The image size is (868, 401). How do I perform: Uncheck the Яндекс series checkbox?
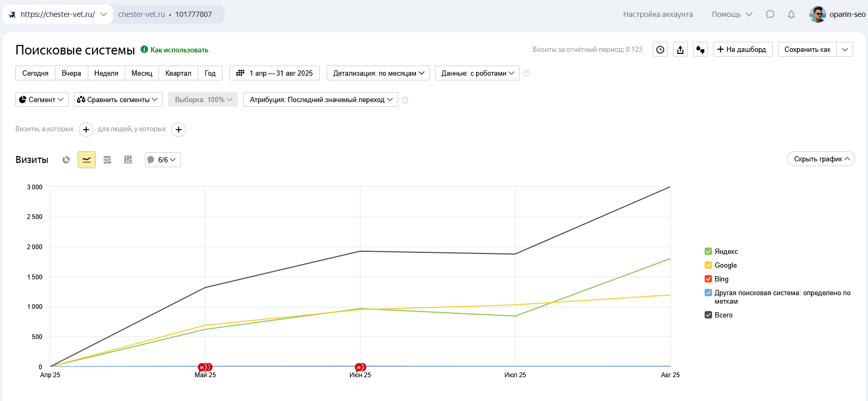point(708,251)
